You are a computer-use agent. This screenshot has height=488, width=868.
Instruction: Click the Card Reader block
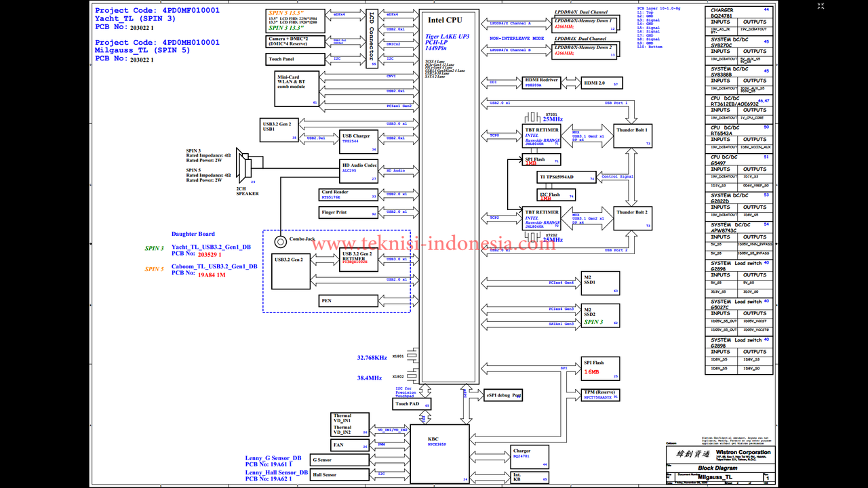click(x=349, y=195)
